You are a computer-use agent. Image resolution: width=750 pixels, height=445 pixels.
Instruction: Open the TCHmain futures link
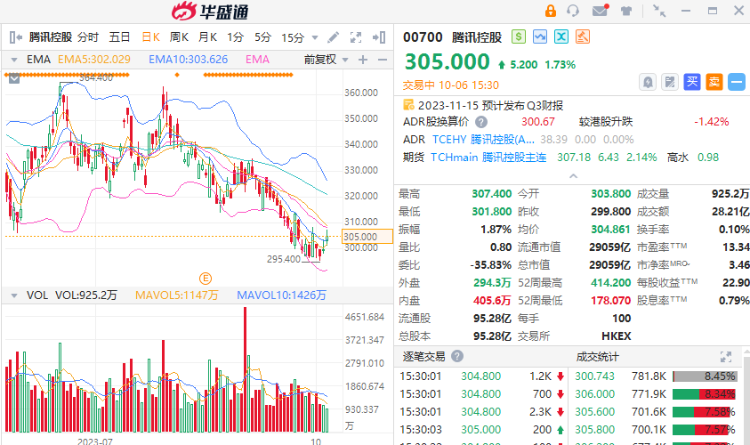(x=488, y=157)
